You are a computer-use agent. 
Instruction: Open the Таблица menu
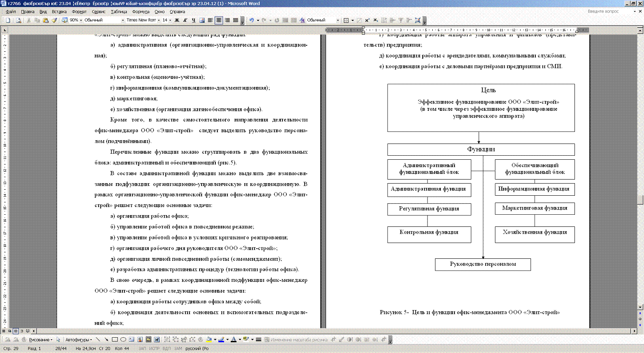119,12
